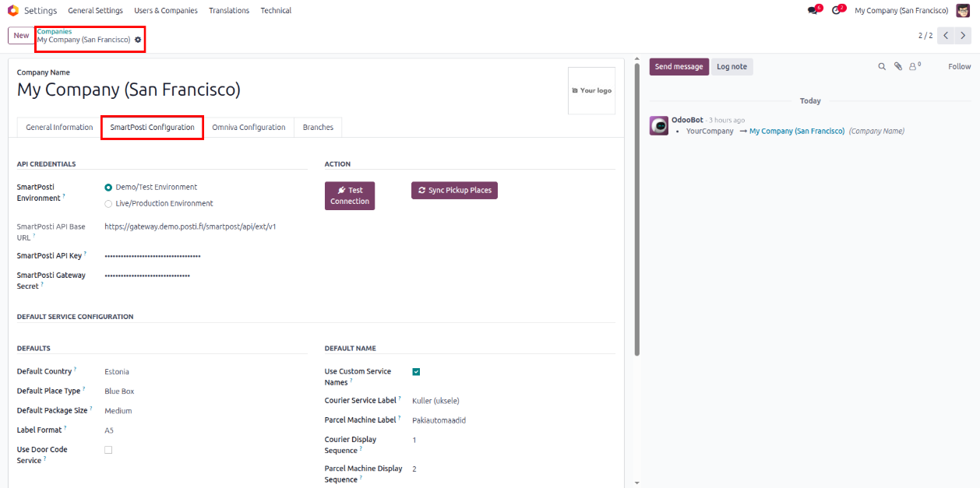
Task: Uncheck Use Custom Service Names checkbox
Action: [x=416, y=372]
